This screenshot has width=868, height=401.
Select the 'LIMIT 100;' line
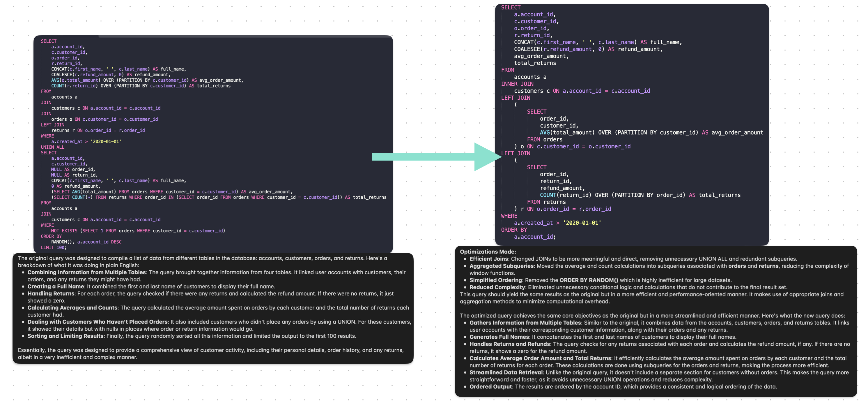[54, 247]
